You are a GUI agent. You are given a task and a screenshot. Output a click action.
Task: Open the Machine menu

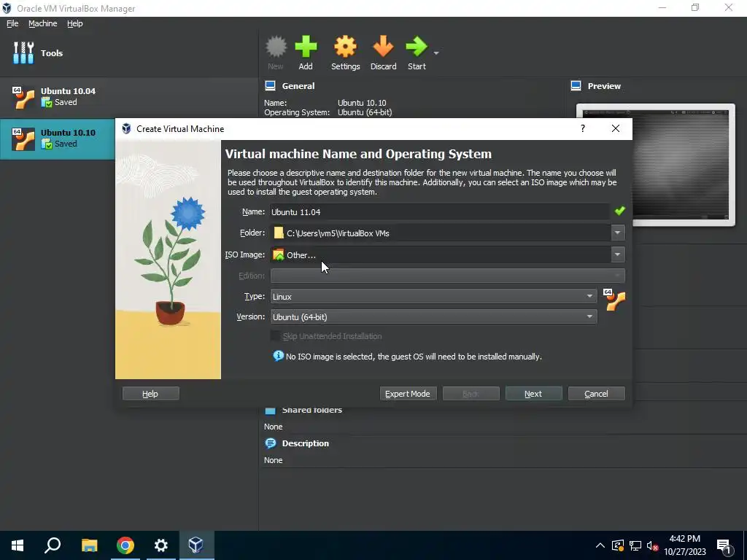tap(42, 23)
